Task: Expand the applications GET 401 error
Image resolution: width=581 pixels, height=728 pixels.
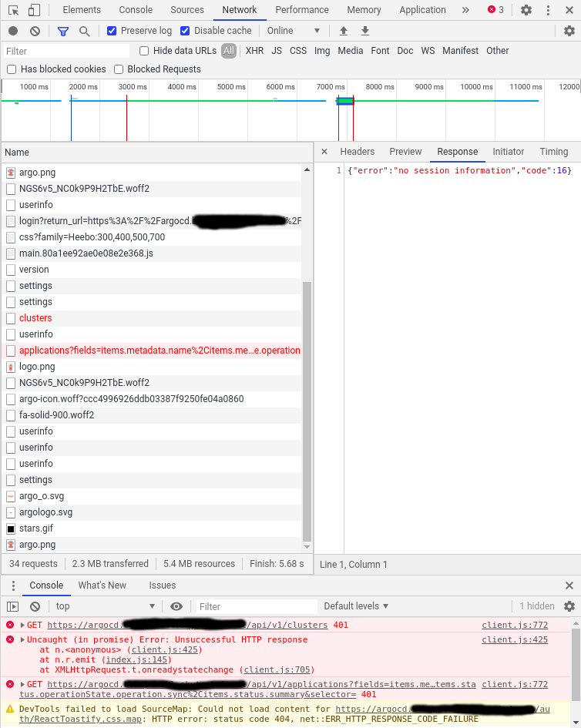Action: (22, 684)
